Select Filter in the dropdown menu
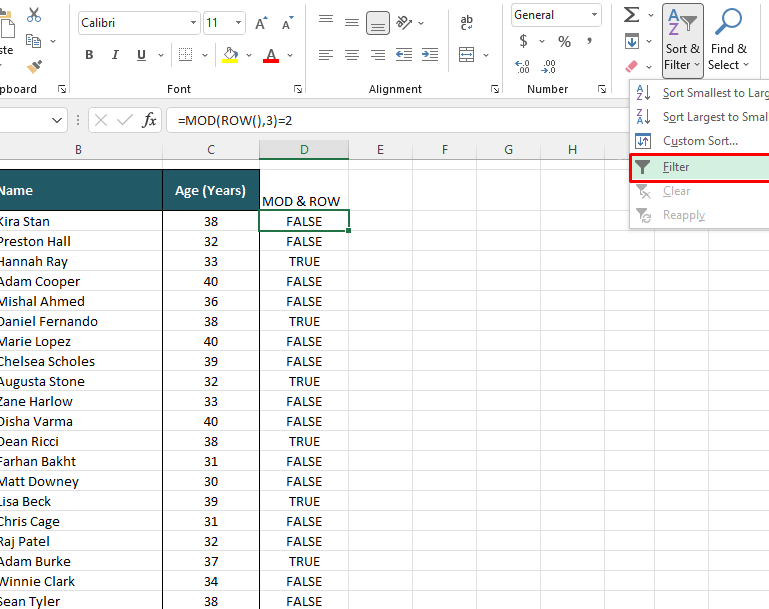 click(x=700, y=167)
